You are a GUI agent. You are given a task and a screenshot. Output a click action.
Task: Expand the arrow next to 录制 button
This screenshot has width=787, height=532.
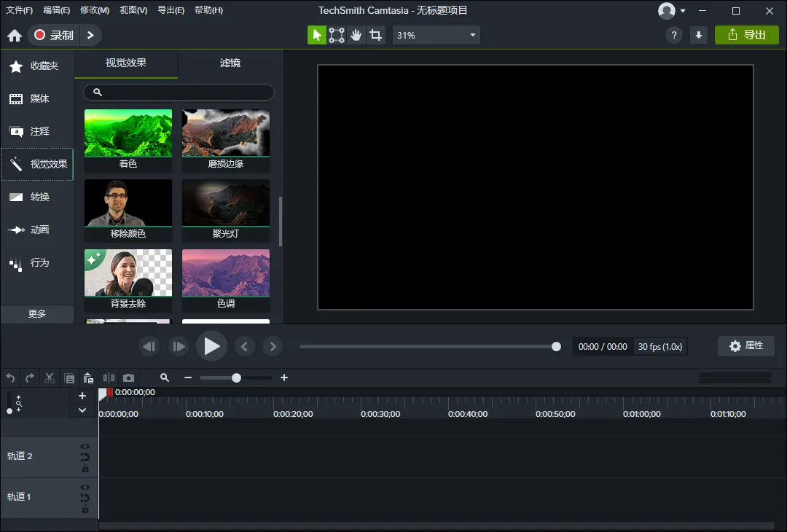pos(90,35)
